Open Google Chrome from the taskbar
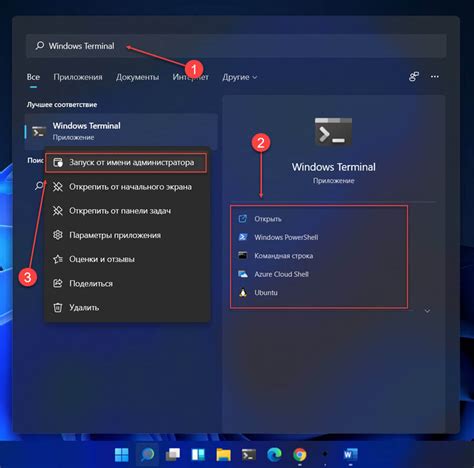This screenshot has width=474, height=468. click(x=300, y=454)
